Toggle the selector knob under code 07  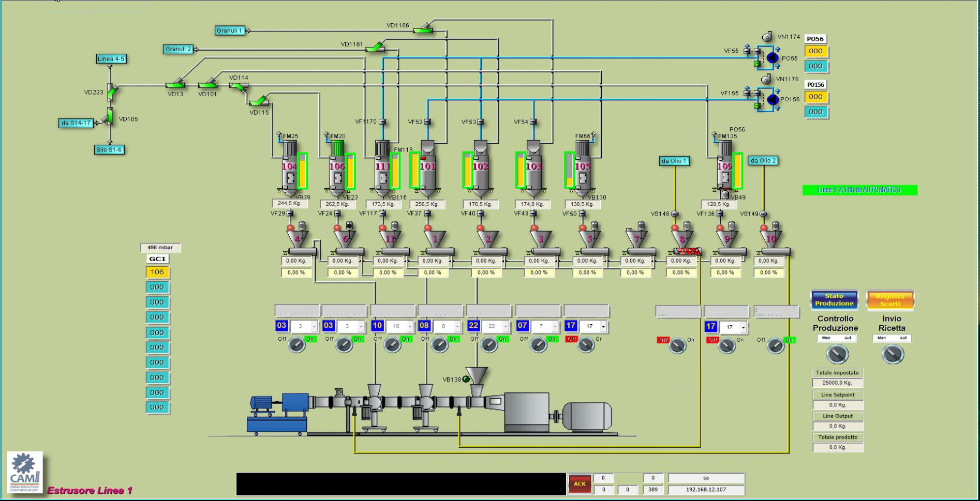click(538, 344)
